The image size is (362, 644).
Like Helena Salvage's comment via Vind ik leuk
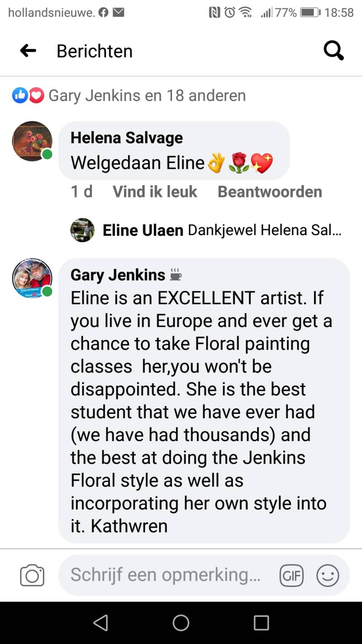[x=155, y=192]
